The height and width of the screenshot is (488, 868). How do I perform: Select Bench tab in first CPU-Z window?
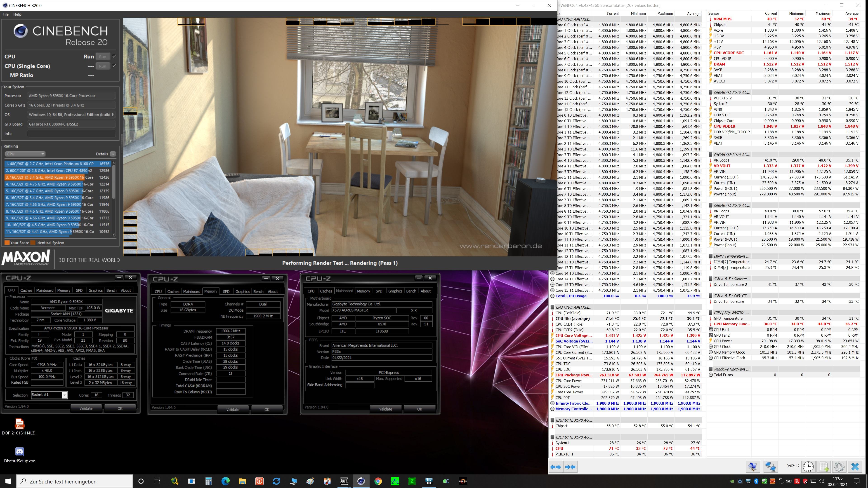tap(111, 290)
